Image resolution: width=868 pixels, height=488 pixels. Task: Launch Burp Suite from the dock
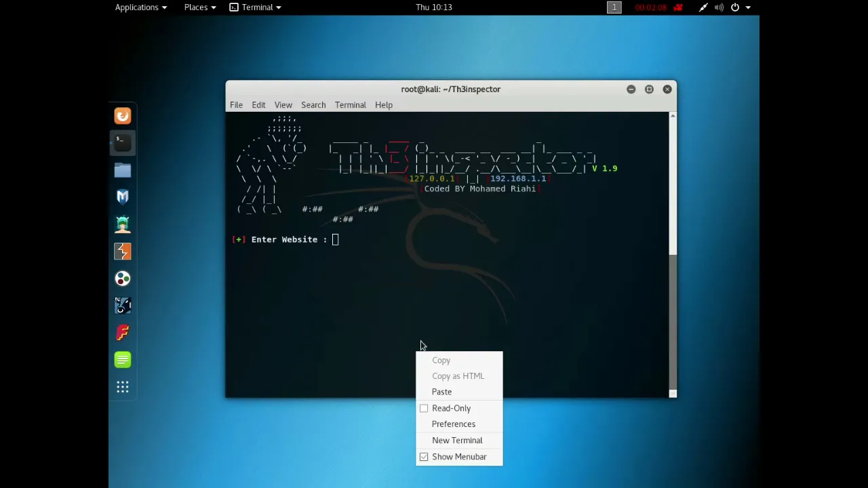(123, 251)
